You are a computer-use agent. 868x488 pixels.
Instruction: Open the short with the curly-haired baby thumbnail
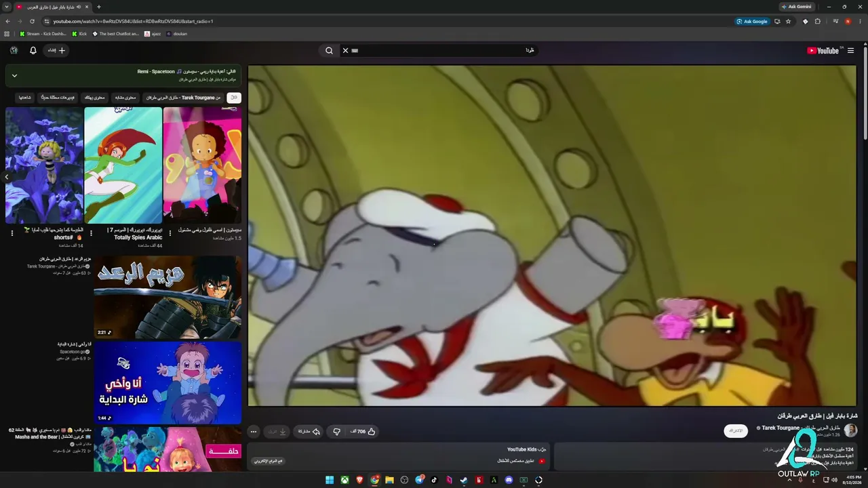(202, 165)
